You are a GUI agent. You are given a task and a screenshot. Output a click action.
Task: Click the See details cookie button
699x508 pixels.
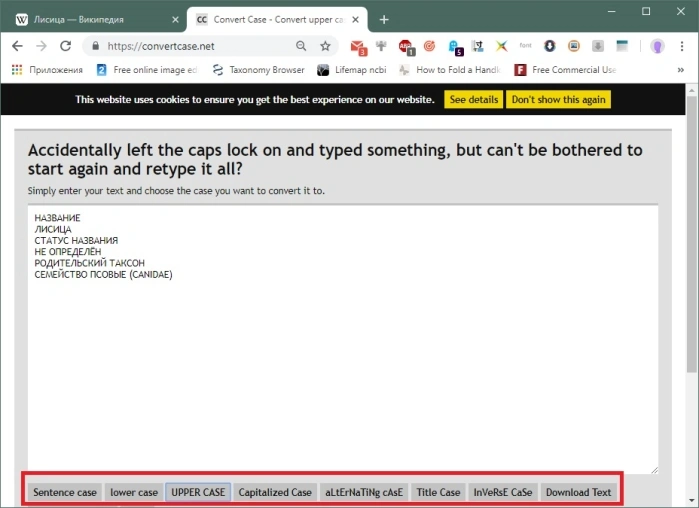pyautogui.click(x=473, y=99)
